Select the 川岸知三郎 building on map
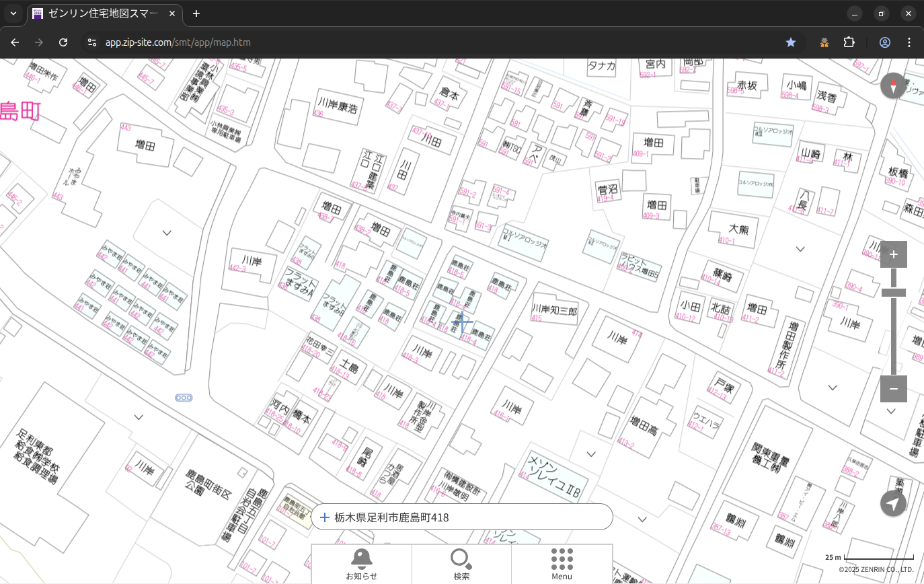The height and width of the screenshot is (584, 924). pyautogui.click(x=554, y=312)
